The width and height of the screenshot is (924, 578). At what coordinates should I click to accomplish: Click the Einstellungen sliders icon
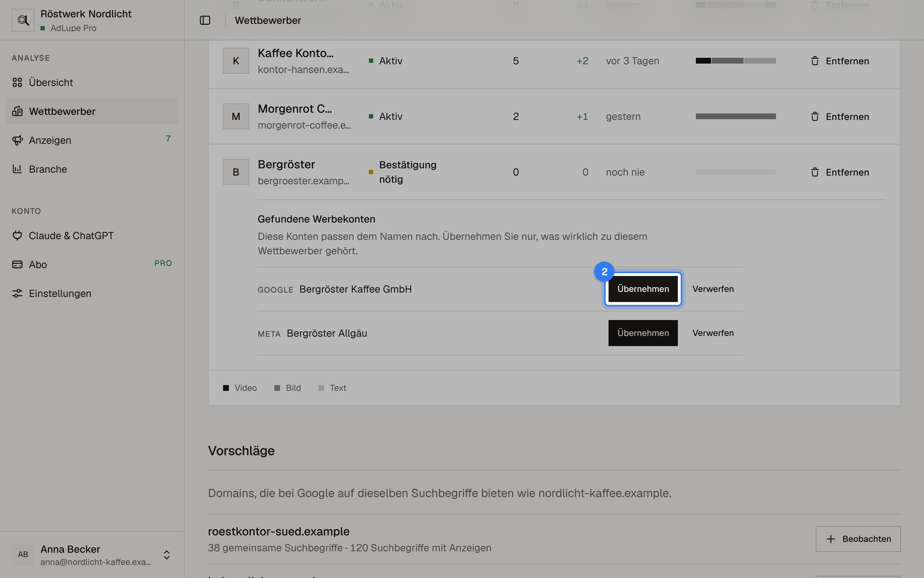point(17,293)
